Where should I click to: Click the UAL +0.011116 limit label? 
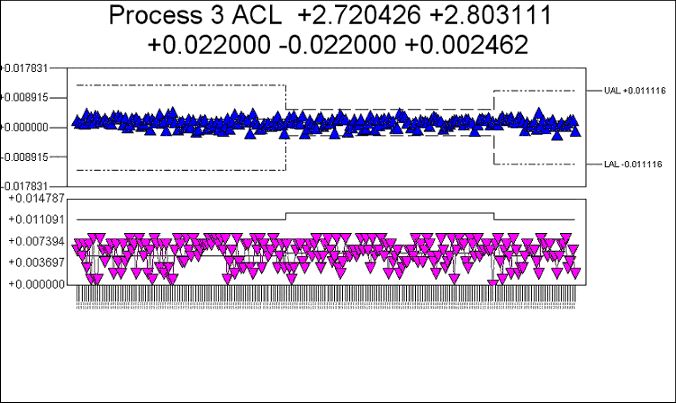pyautogui.click(x=634, y=91)
